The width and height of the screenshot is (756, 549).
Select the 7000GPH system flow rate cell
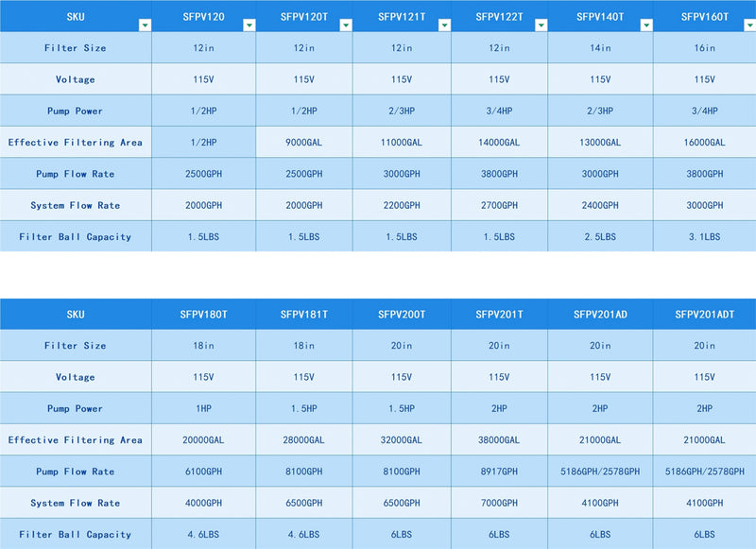[x=498, y=504]
